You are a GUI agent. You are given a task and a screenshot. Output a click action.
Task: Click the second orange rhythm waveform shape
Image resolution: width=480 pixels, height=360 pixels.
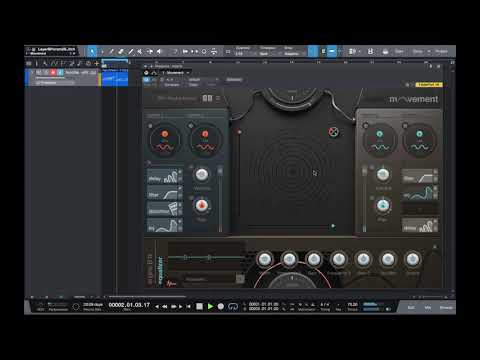tap(205, 147)
